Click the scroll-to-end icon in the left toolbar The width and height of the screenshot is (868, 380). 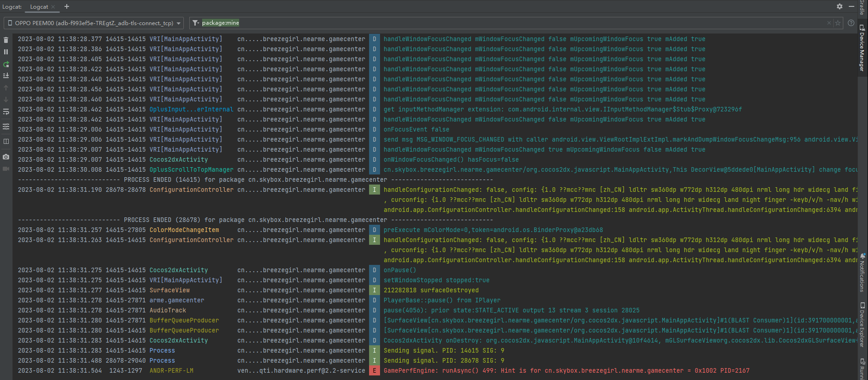6,76
